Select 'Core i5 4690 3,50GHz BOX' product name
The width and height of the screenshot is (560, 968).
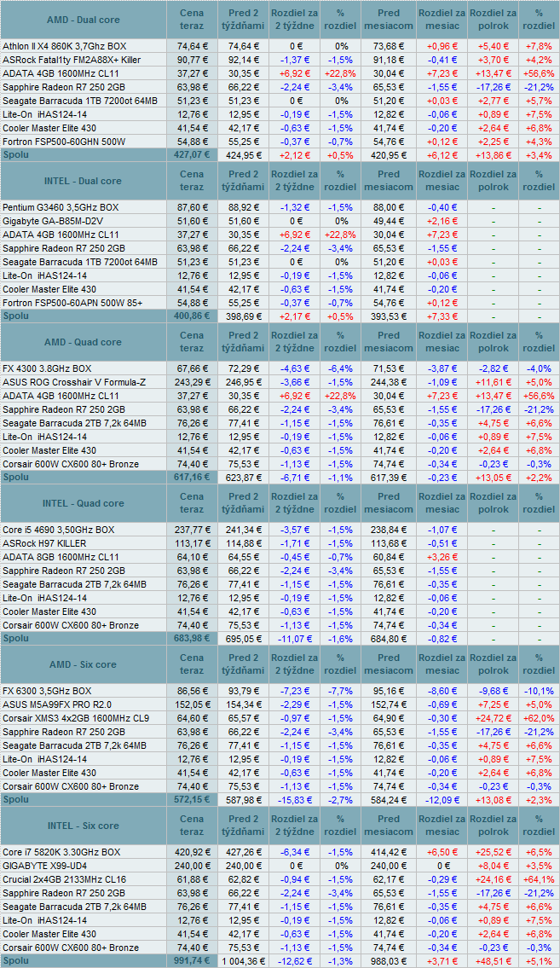click(59, 530)
